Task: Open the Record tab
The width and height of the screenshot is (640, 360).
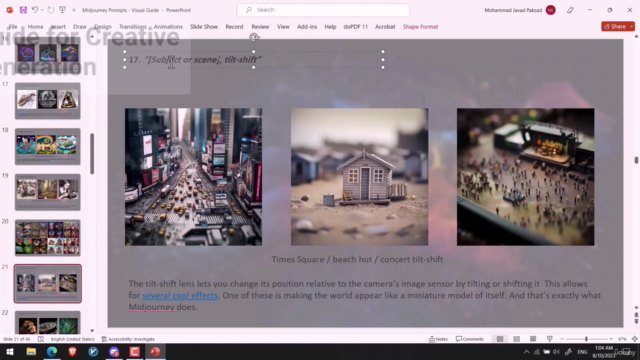Action: pos(234,27)
